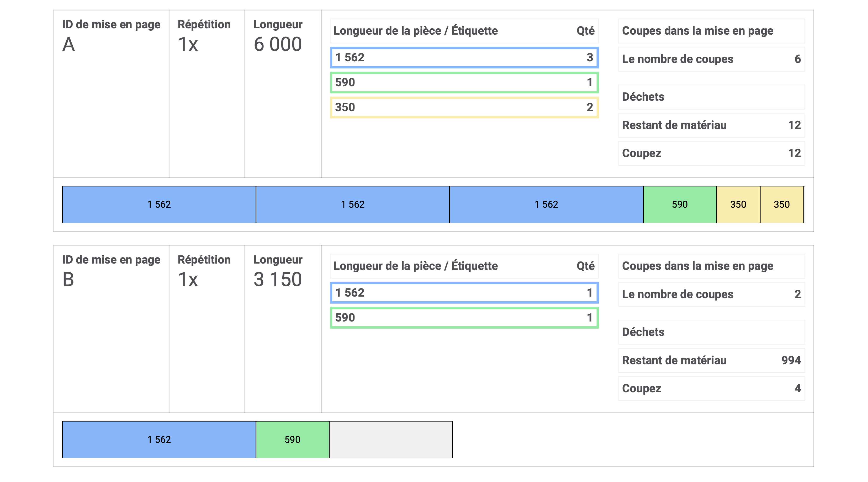Click the Longueur value 3 150
This screenshot has width=868, height=482.
278,280
